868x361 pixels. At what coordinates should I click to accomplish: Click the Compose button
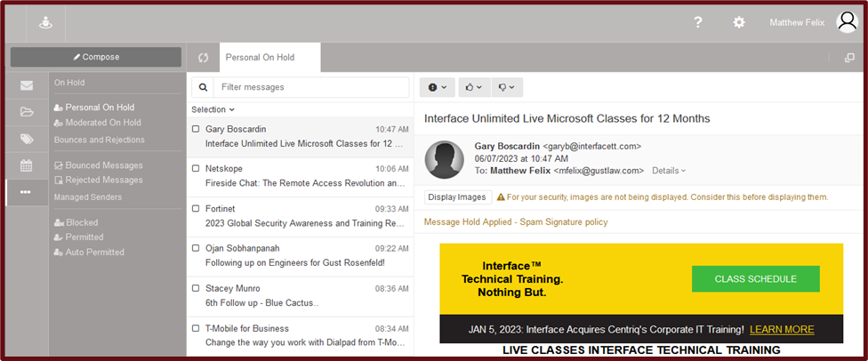pos(96,57)
